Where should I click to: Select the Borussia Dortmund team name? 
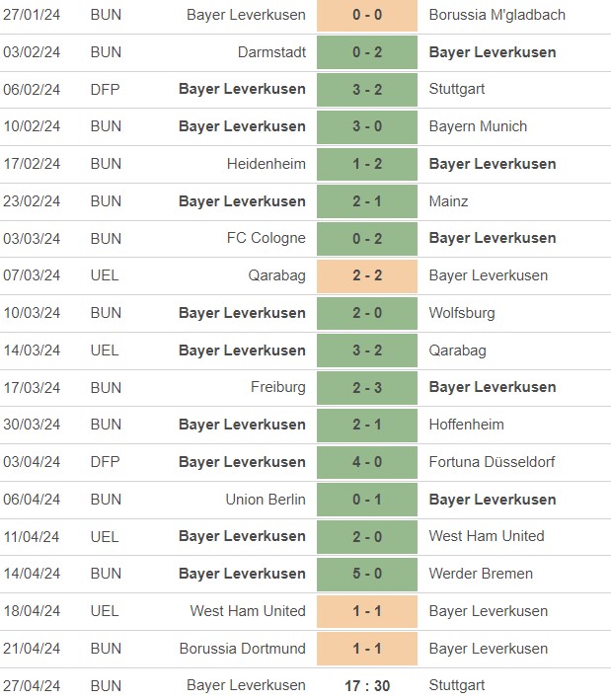click(243, 649)
